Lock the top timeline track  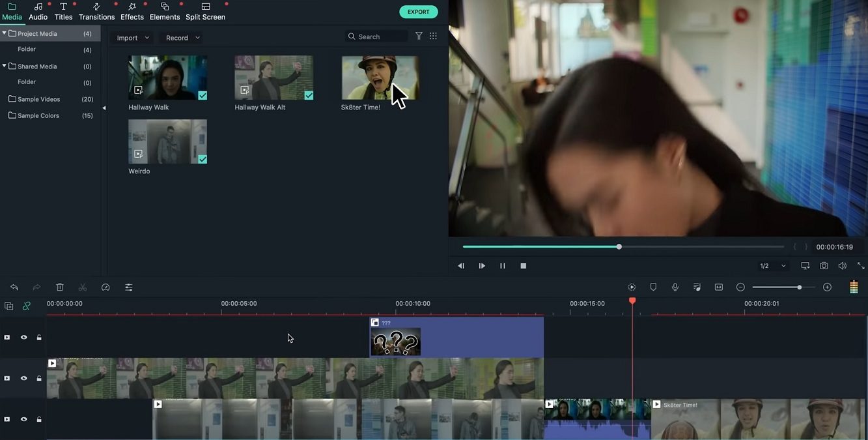click(38, 337)
